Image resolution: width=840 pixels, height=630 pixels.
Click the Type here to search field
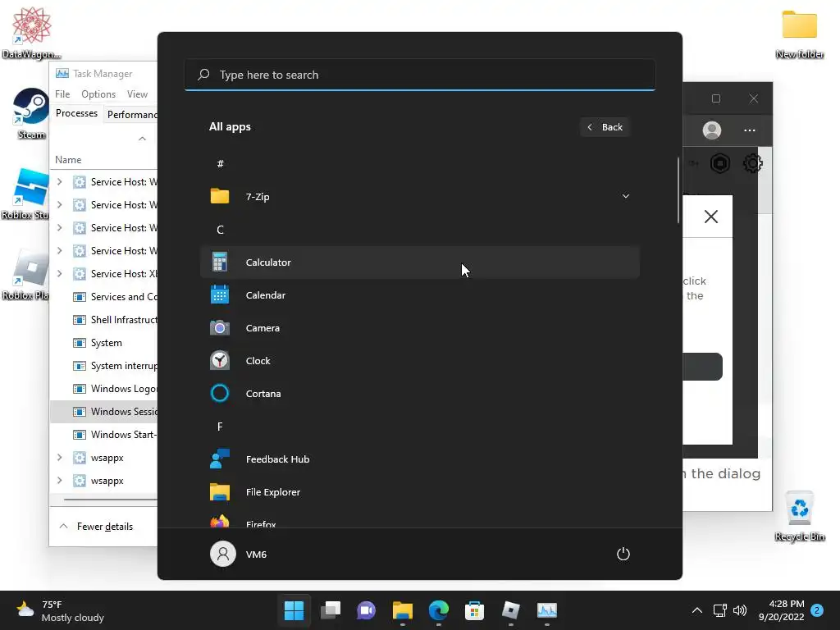[x=419, y=75]
